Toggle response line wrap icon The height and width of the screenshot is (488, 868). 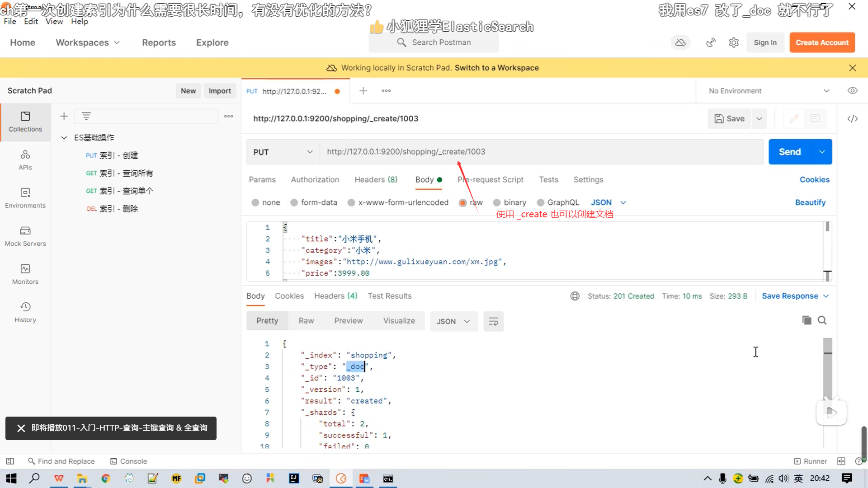click(493, 321)
